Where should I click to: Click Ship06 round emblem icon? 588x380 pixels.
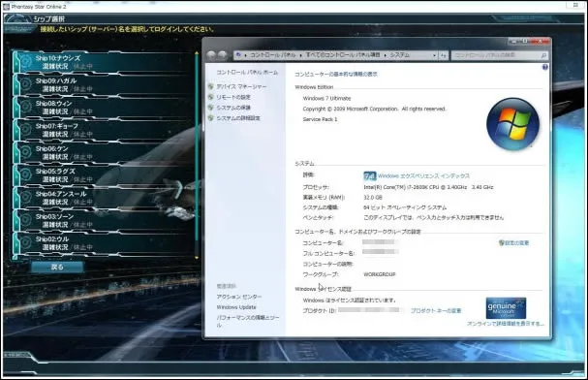(x=25, y=152)
